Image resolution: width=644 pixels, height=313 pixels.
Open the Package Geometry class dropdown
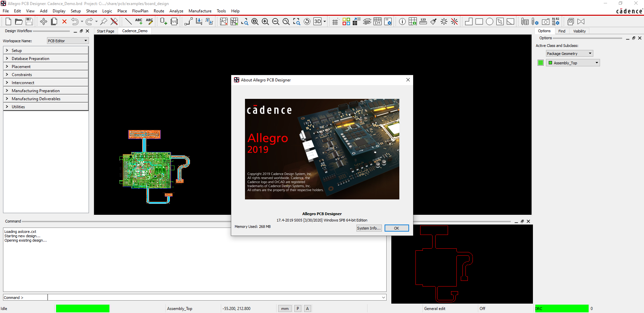click(569, 54)
